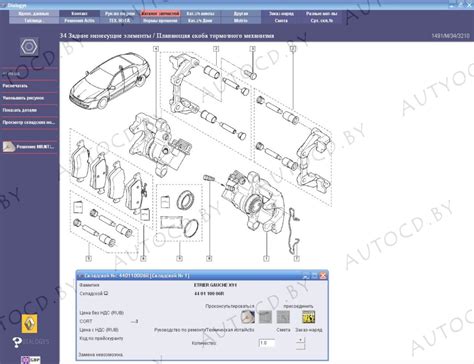Open the repair manual icon in part dialog
This screenshot has width=474, height=364.
tap(248, 317)
